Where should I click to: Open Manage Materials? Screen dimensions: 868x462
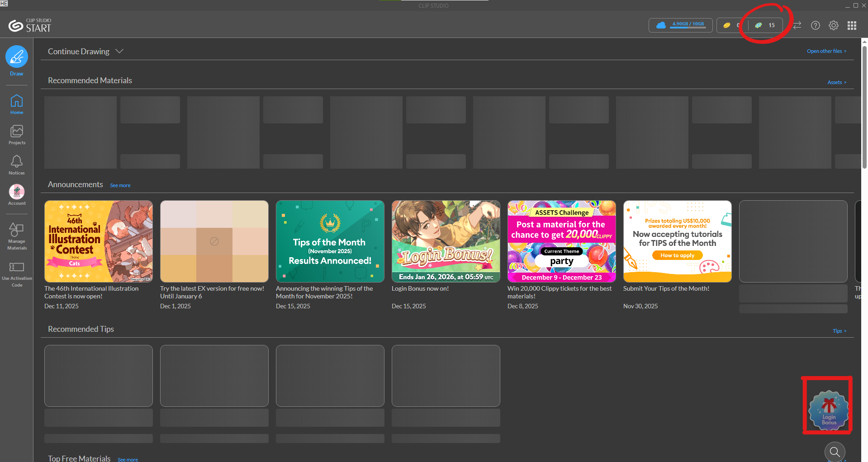click(x=17, y=236)
